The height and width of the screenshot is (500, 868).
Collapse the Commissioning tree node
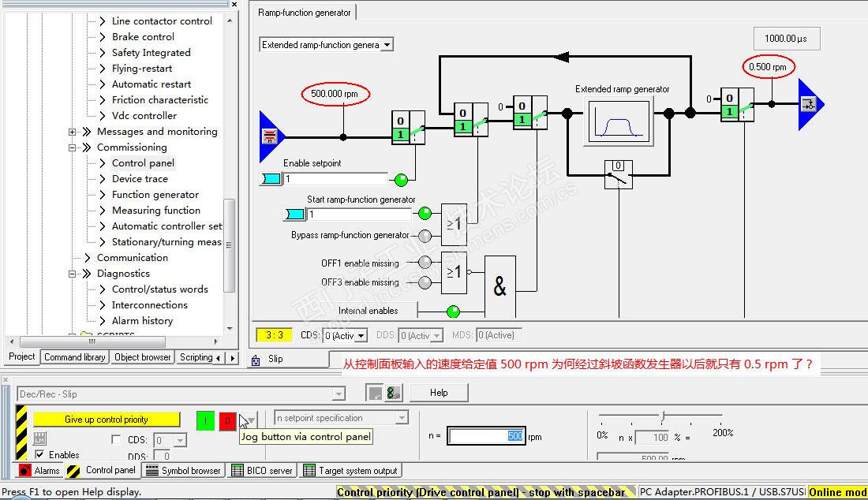pos(72,147)
